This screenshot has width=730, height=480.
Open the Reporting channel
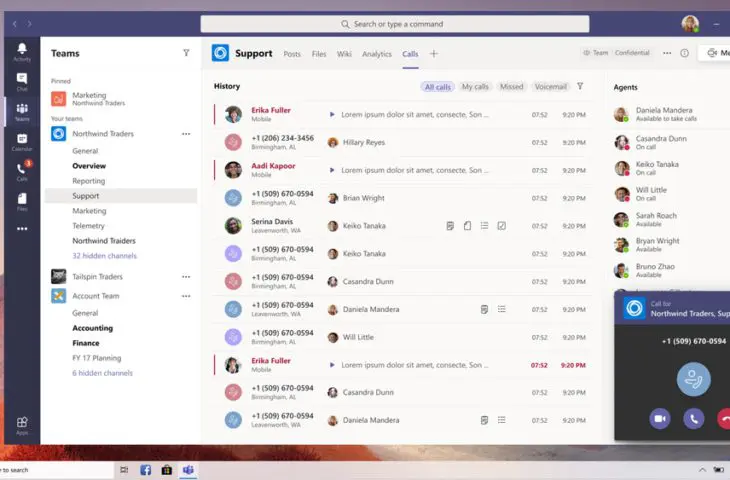point(88,181)
